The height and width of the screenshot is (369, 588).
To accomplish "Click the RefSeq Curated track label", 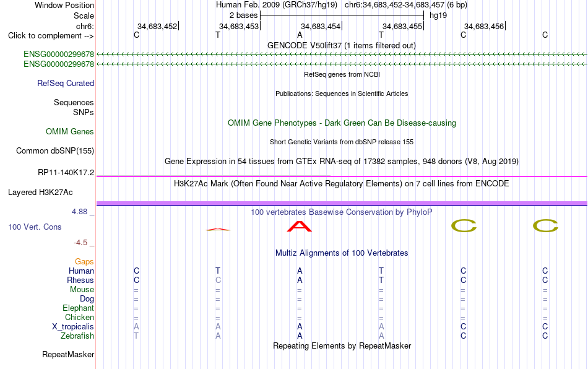I will (x=65, y=83).
